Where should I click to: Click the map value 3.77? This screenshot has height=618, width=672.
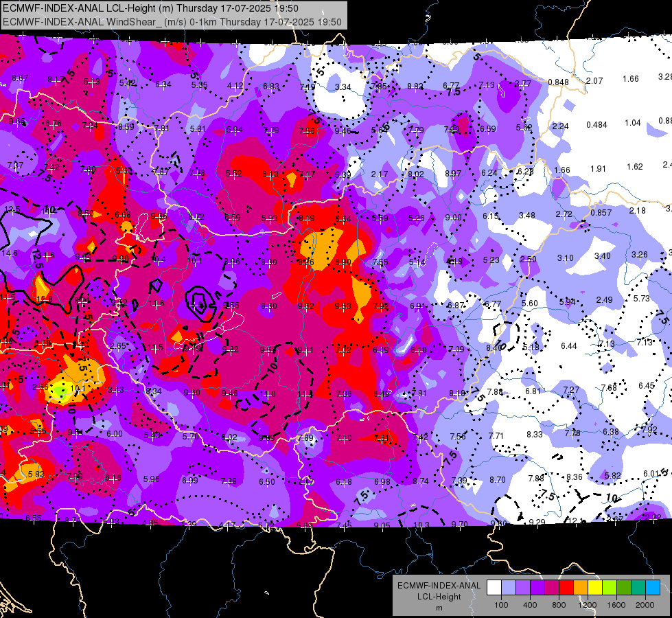tap(523, 84)
